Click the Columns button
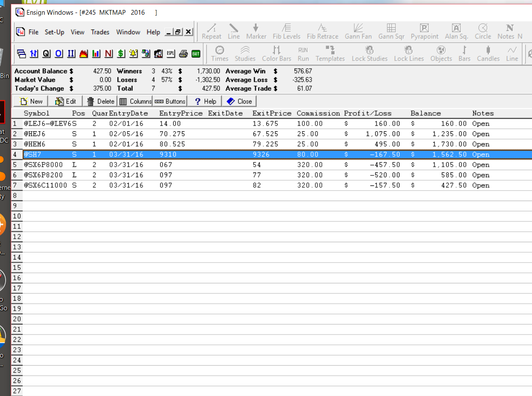Image resolution: width=532 pixels, height=396 pixels. [x=135, y=101]
